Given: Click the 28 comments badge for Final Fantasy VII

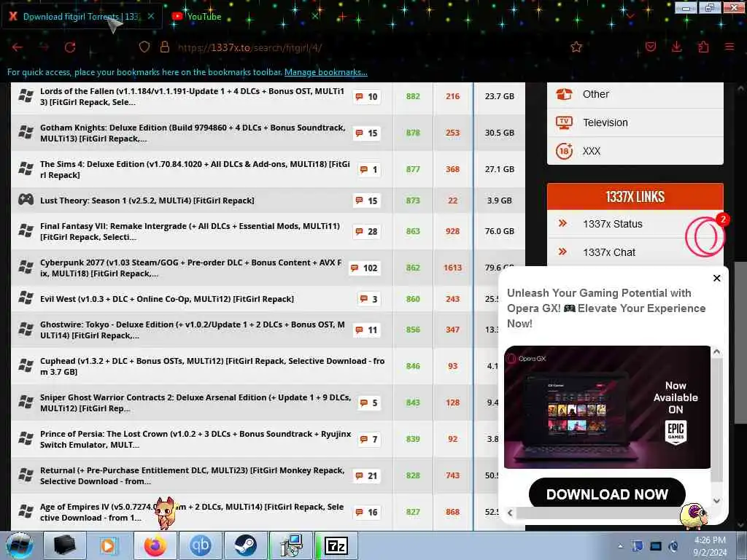Looking at the screenshot, I should [x=367, y=231].
